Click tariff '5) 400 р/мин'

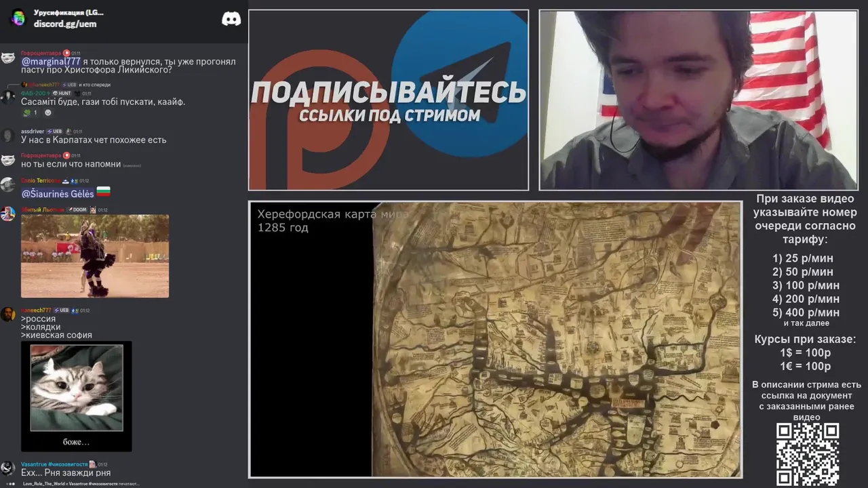[806, 312]
